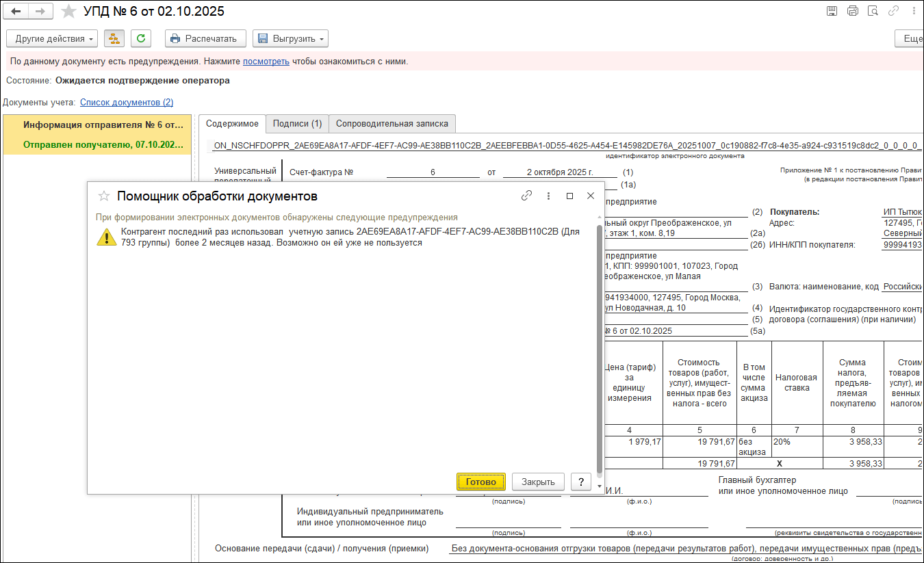Click the printer icon in top-right header

(x=852, y=11)
